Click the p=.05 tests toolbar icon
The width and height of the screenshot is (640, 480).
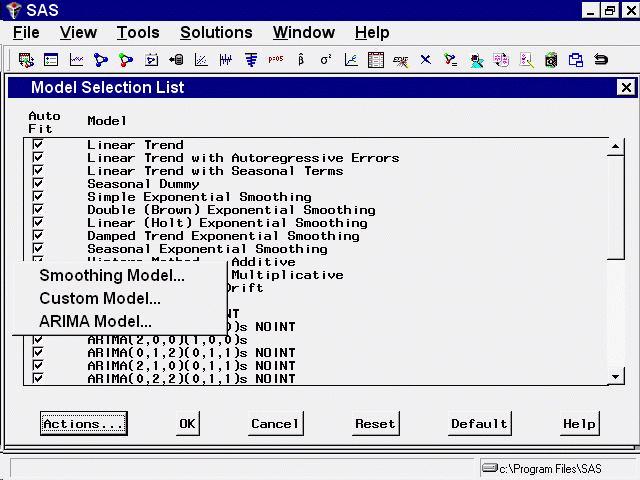pos(276,59)
